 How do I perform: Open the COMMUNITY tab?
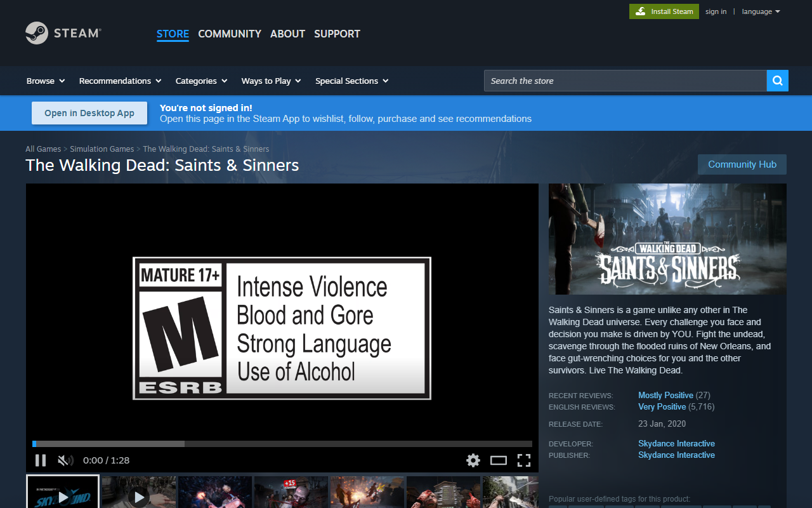230,34
